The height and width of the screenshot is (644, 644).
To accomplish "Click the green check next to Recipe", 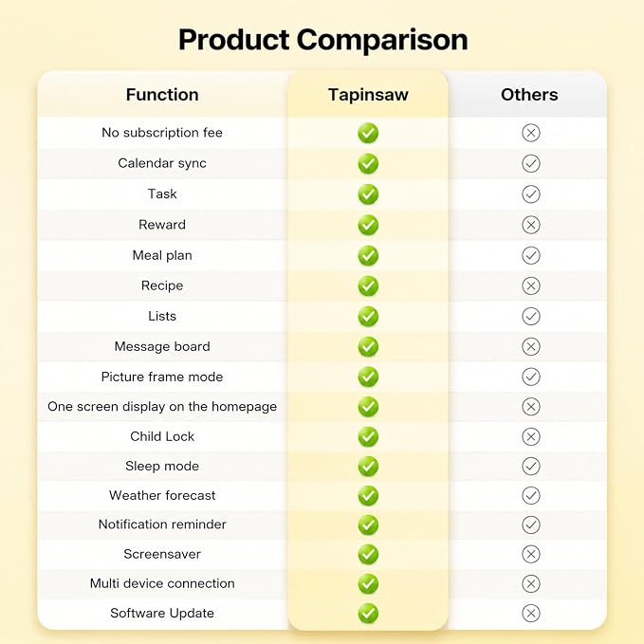I will click(x=368, y=285).
